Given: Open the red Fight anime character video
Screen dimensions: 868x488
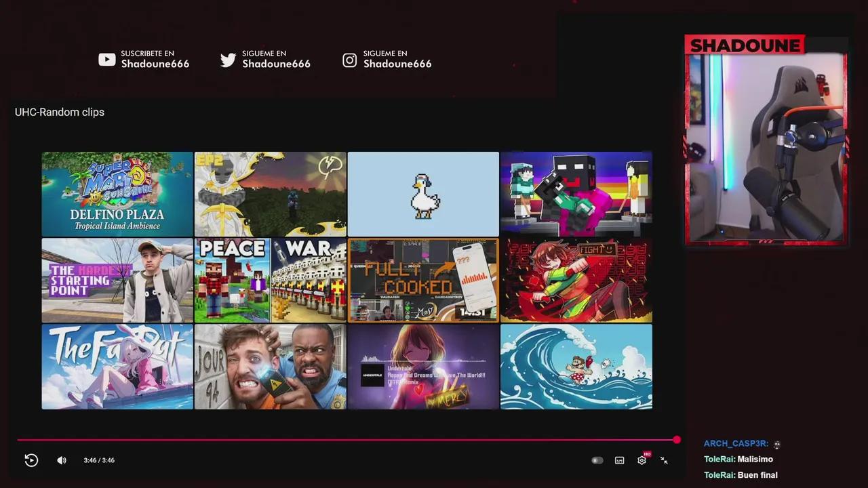Looking at the screenshot, I should pos(576,280).
